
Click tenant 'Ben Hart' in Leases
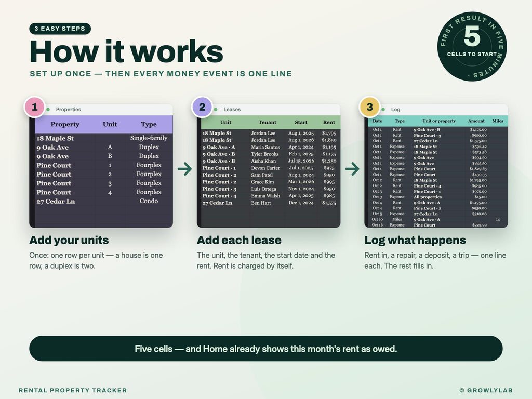[x=261, y=203]
